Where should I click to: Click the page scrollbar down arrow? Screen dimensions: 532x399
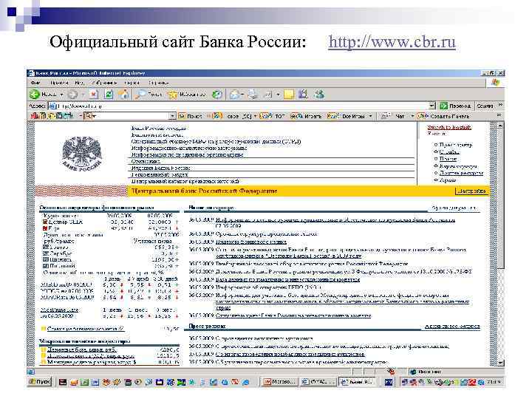(x=500, y=362)
